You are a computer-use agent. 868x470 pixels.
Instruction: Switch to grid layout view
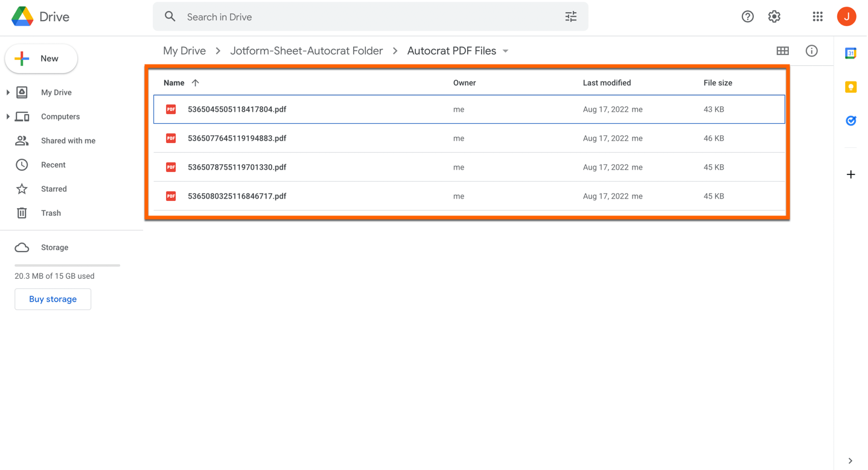coord(782,51)
